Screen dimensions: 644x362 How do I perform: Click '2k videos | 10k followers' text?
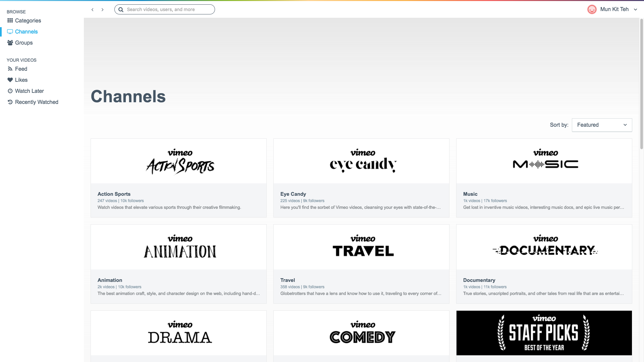(x=119, y=287)
